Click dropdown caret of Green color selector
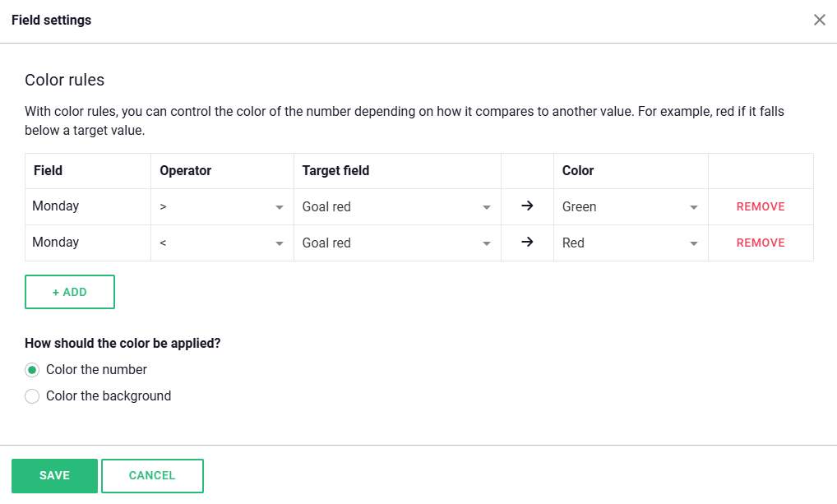This screenshot has width=837, height=504. click(x=694, y=208)
